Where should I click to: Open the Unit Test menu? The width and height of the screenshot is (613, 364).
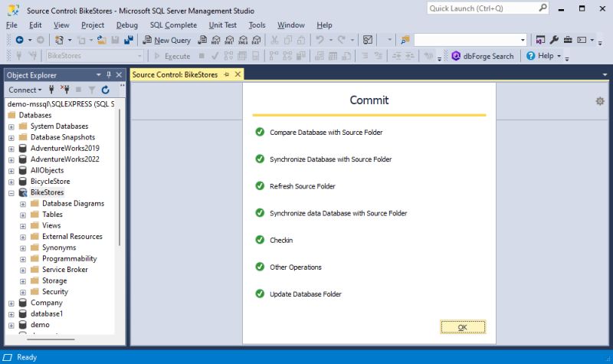tap(222, 25)
